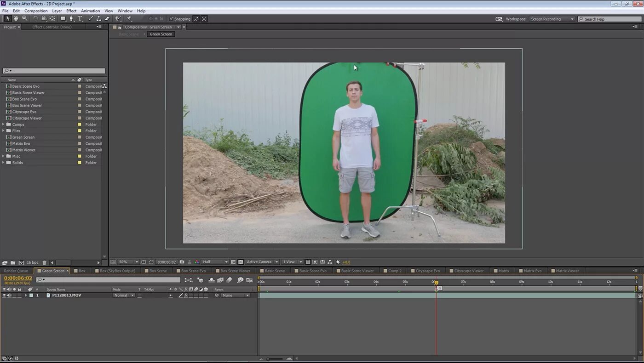Viewport: 644px width, 363px height.
Task: Select the Rotation tool
Action: [35, 19]
